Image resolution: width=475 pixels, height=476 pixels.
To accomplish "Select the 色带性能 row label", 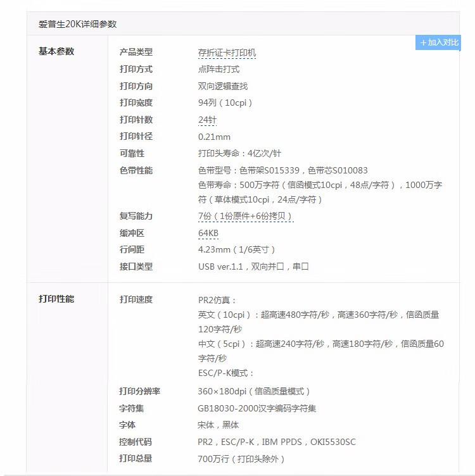I will coord(136,170).
